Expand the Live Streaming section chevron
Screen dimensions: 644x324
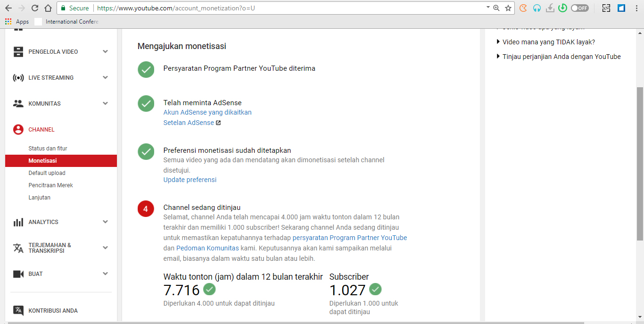coord(105,77)
